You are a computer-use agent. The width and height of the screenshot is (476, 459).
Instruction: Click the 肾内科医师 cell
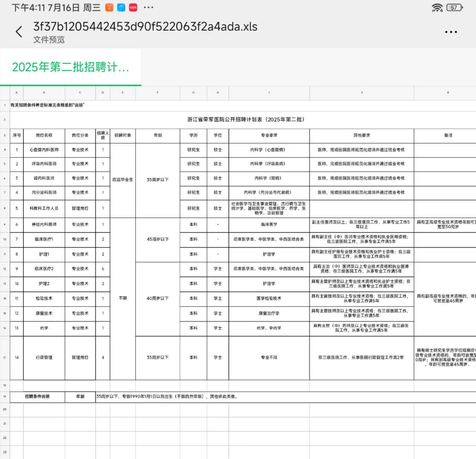(44, 178)
